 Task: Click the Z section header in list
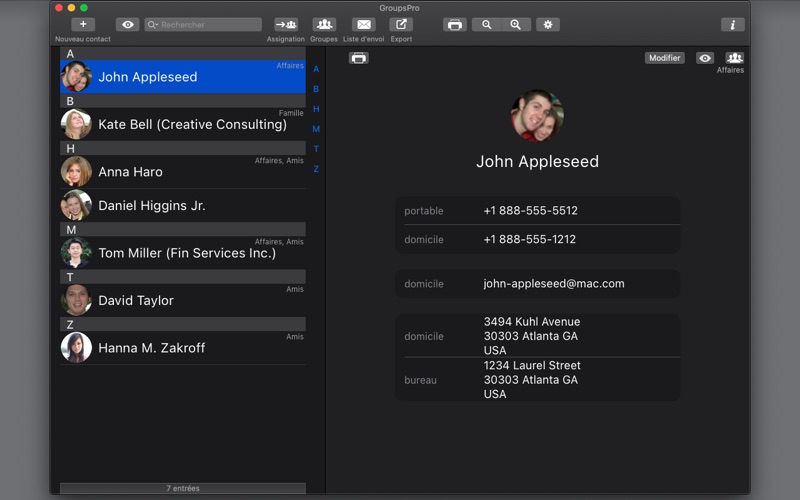click(183, 324)
